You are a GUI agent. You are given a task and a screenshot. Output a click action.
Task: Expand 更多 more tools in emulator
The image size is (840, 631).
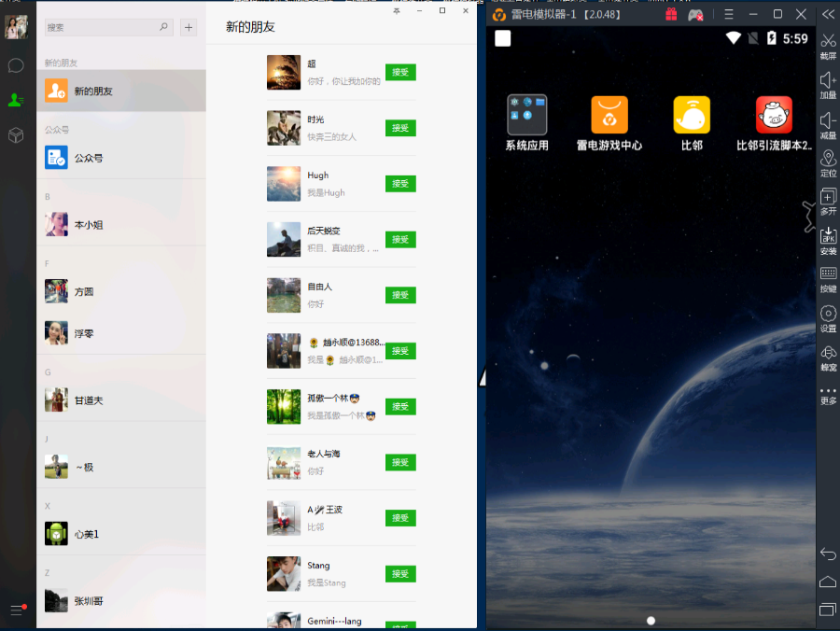coord(828,396)
